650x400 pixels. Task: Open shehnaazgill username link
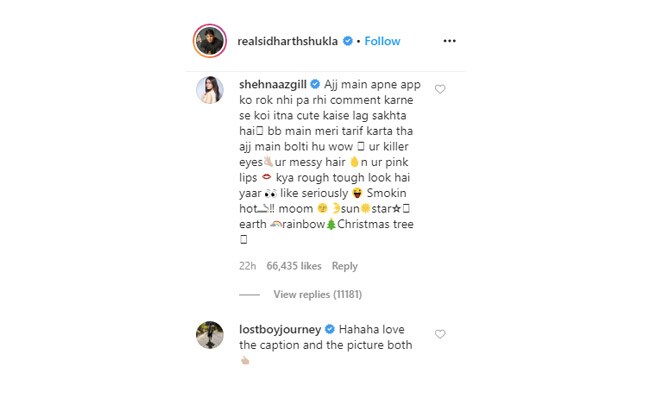point(273,85)
